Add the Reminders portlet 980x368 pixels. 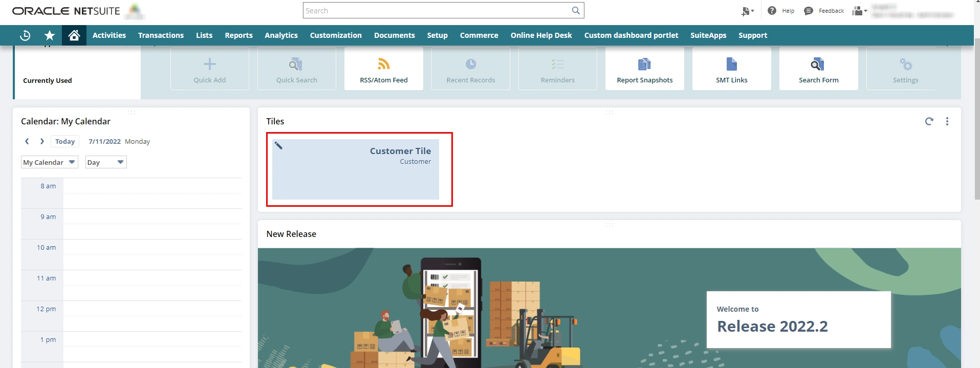tap(558, 69)
